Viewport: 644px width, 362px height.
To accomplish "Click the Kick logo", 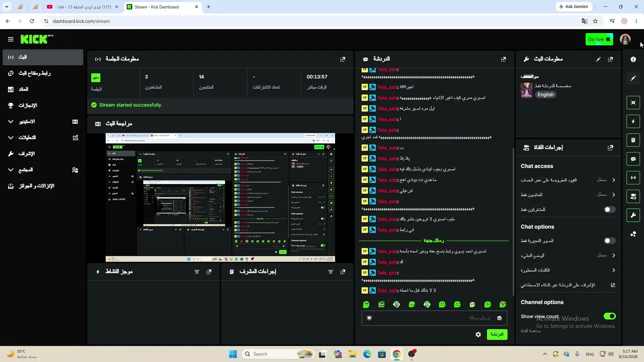I will pos(36,39).
